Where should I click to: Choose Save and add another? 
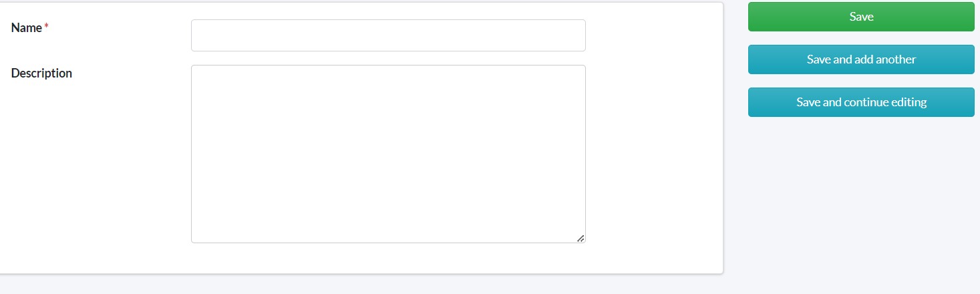click(861, 59)
